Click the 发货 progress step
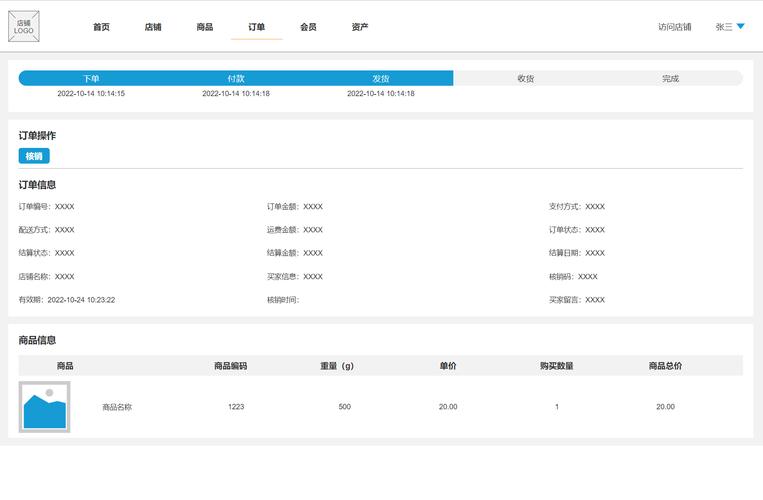 pyautogui.click(x=381, y=78)
